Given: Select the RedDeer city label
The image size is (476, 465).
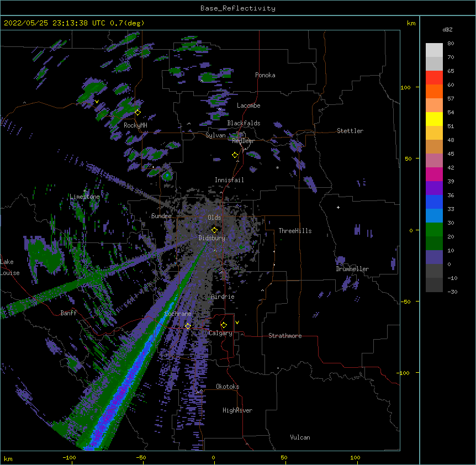Looking at the screenshot, I should click(243, 141).
